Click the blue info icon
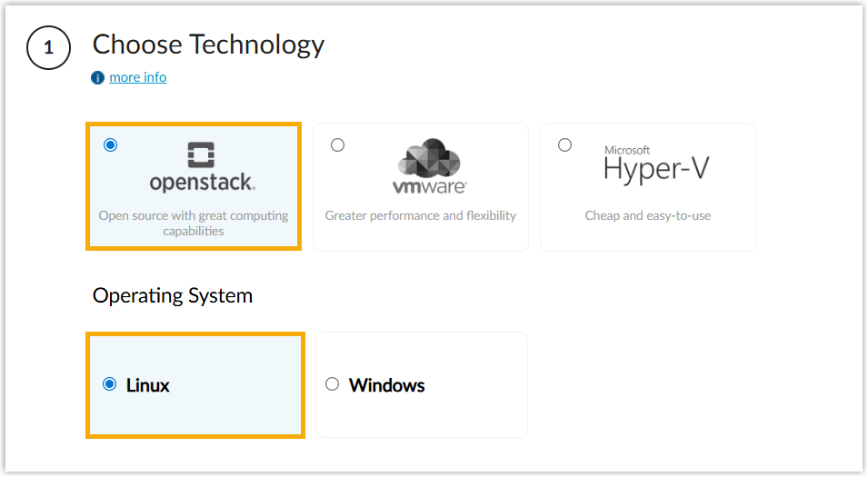 (98, 78)
